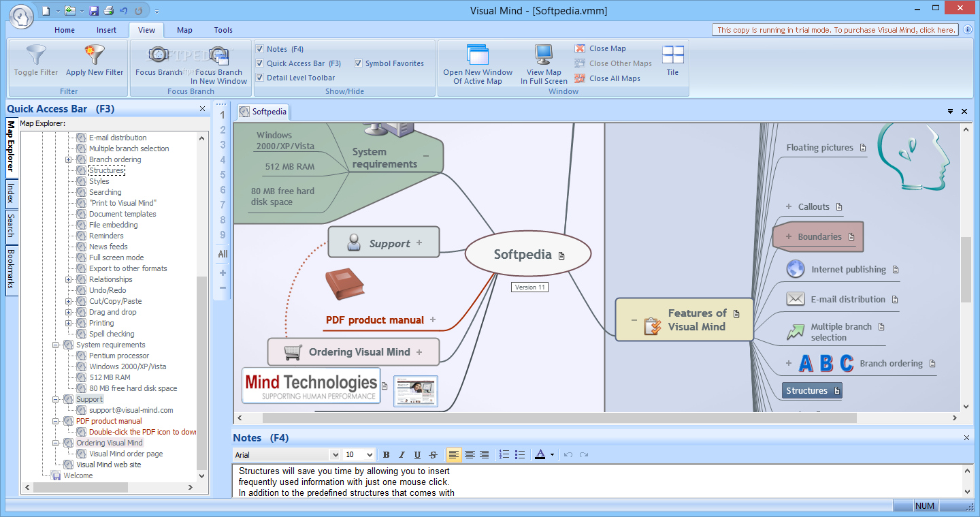Collapse Features of Visual Mind branch

pos(634,319)
